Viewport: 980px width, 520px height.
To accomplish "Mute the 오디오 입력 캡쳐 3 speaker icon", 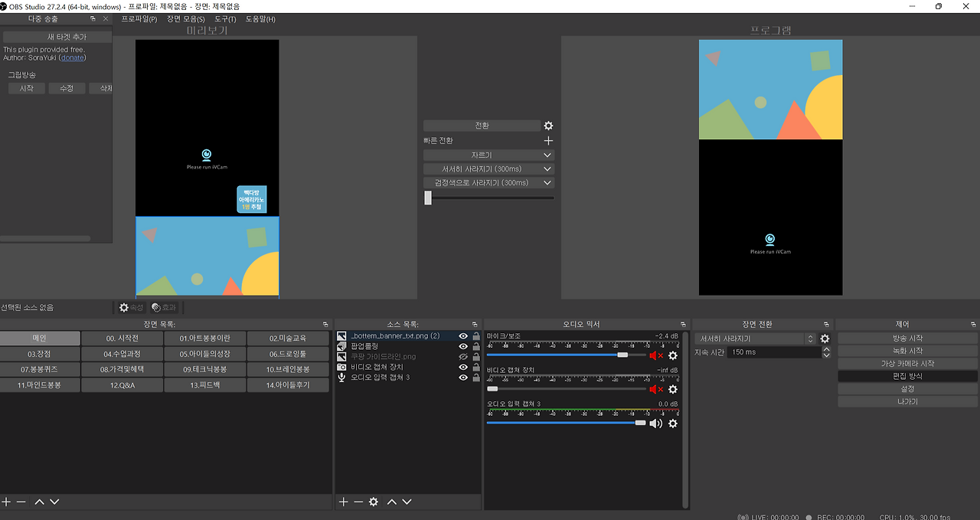I will click(x=656, y=423).
